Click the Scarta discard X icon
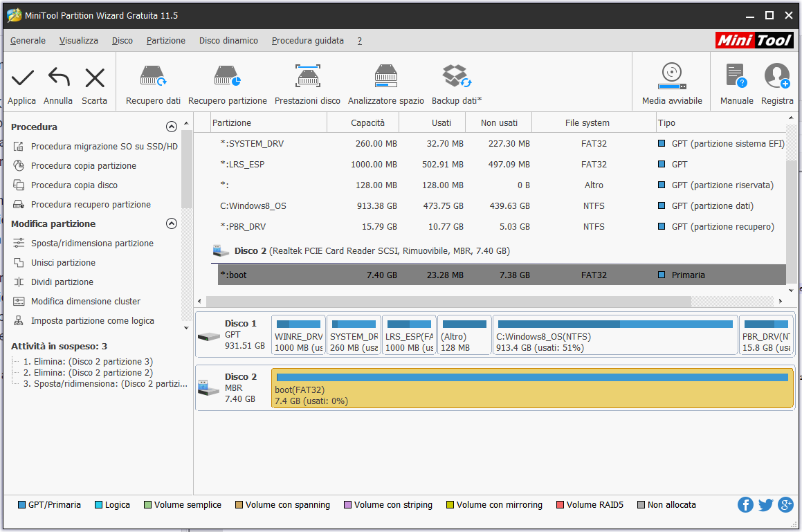This screenshot has width=802, height=532. point(95,77)
